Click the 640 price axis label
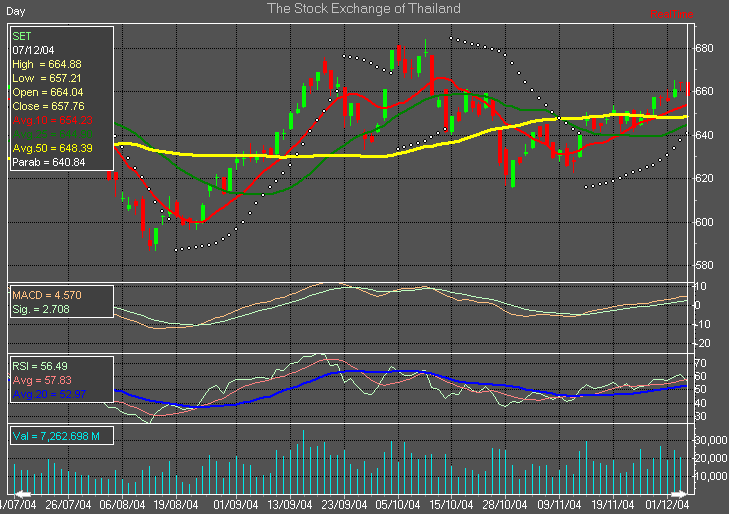 tap(704, 135)
